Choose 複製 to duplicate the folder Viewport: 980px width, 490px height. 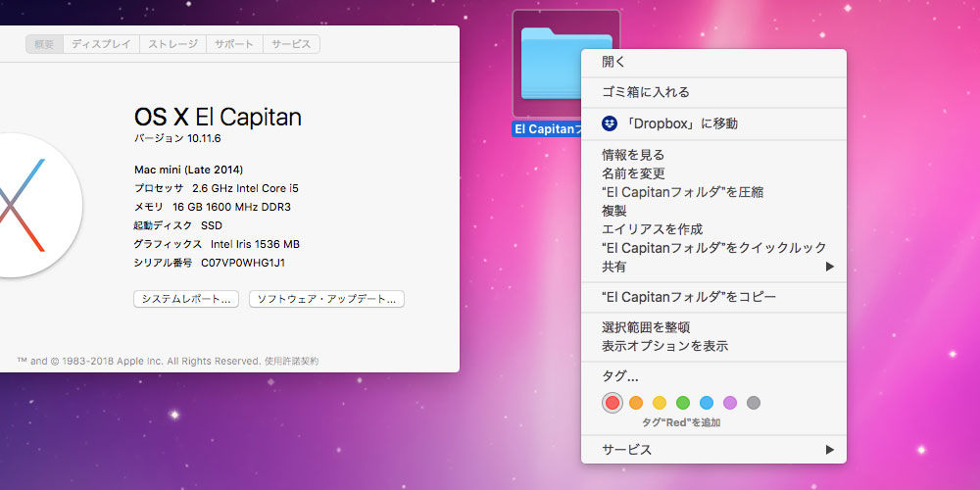click(x=713, y=211)
